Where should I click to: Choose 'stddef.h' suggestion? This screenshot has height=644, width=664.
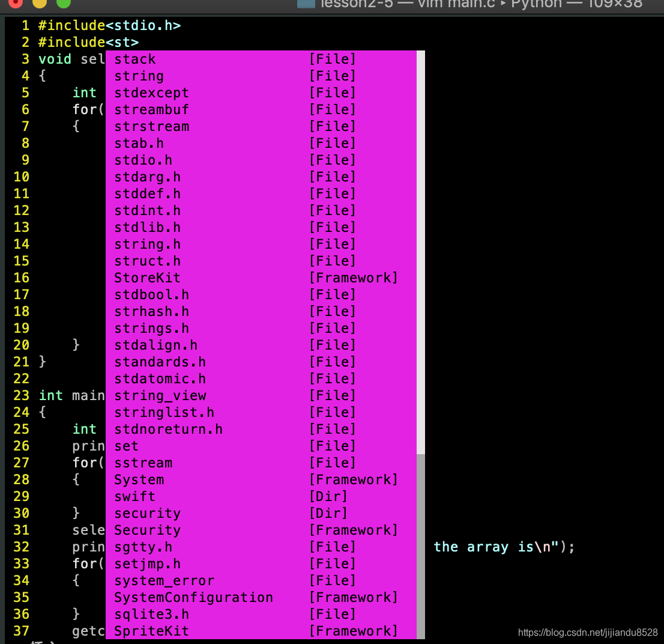coord(261,193)
